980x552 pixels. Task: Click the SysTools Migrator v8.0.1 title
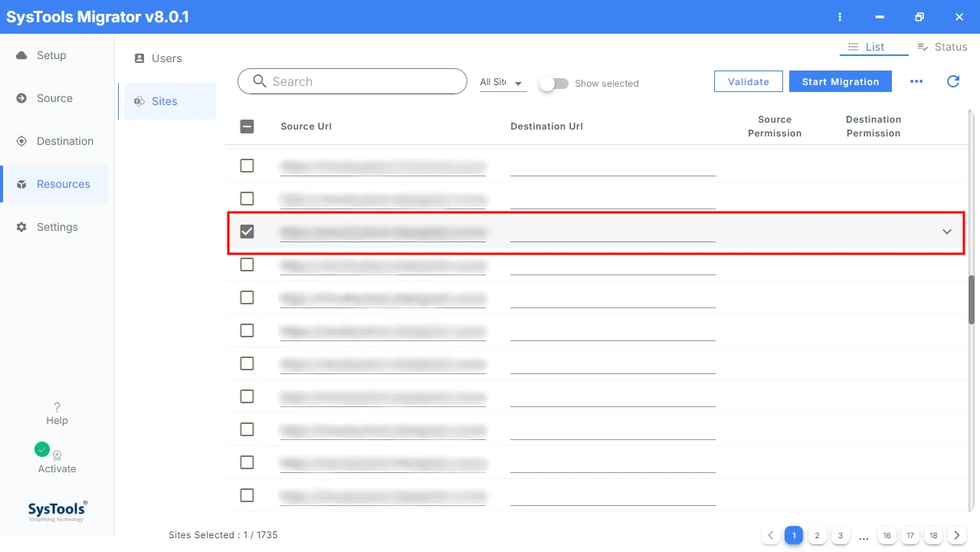tap(97, 17)
